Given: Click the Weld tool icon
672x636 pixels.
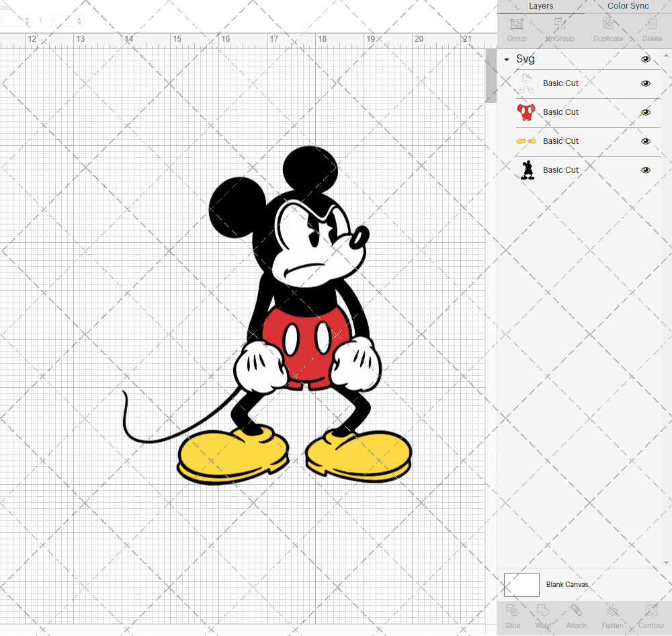Looking at the screenshot, I should 542,610.
